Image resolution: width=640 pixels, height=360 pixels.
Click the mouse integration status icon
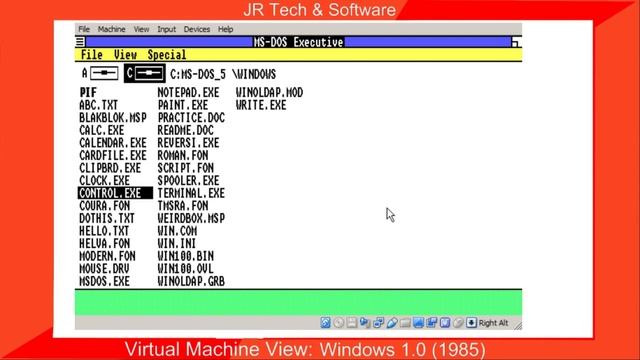(458, 323)
